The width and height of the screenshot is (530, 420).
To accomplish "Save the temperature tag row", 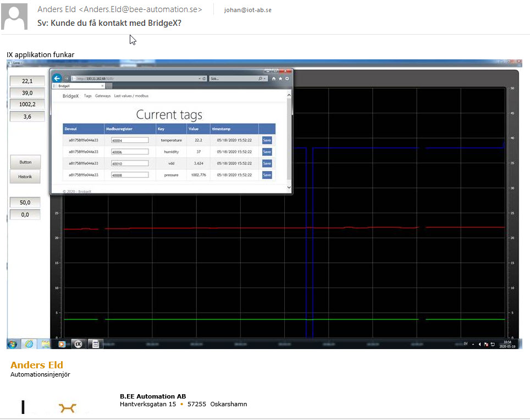I will [267, 140].
